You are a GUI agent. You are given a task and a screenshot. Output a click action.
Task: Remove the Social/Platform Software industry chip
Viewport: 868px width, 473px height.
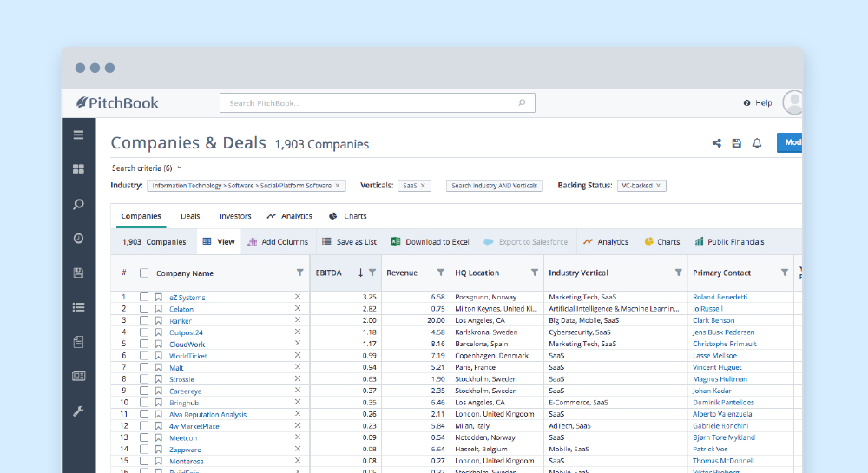pyautogui.click(x=338, y=186)
